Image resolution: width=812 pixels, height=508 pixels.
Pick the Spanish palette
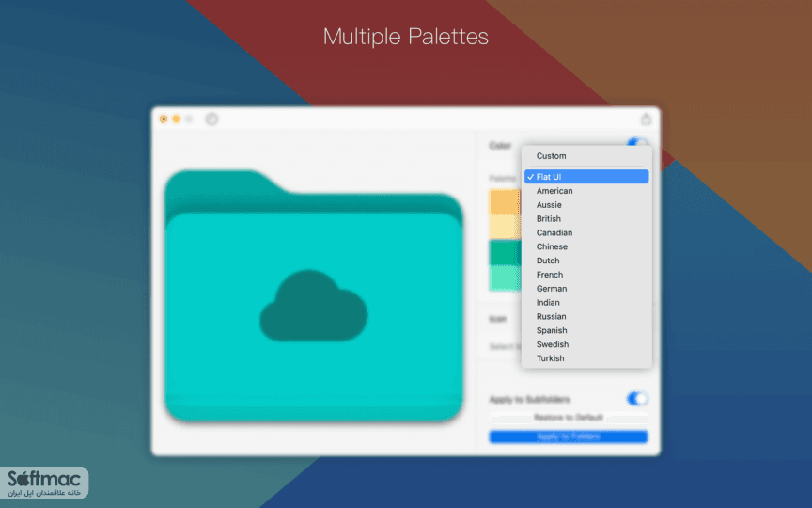point(586,331)
